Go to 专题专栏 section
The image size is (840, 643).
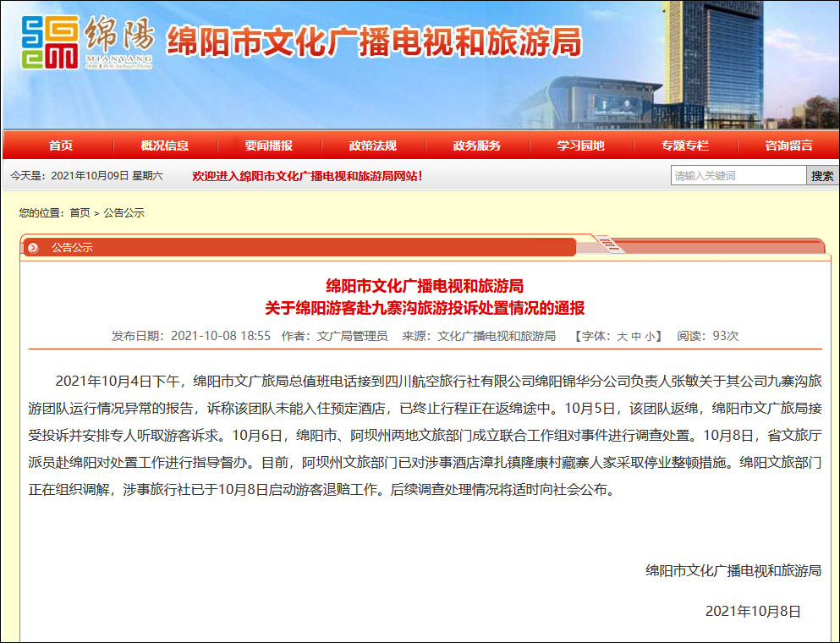point(684,146)
